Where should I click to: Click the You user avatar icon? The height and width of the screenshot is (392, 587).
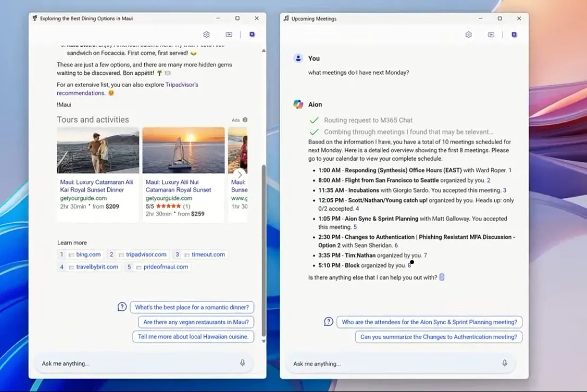coord(298,58)
